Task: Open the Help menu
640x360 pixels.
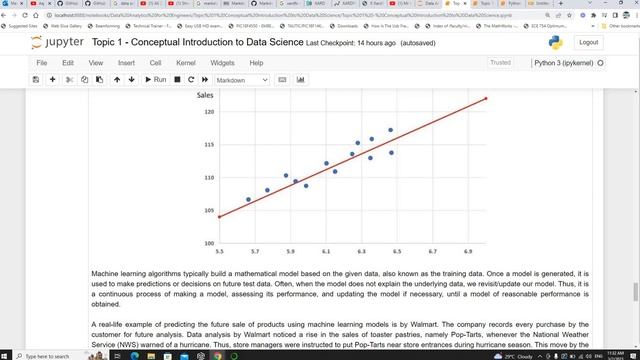Action: coord(256,63)
